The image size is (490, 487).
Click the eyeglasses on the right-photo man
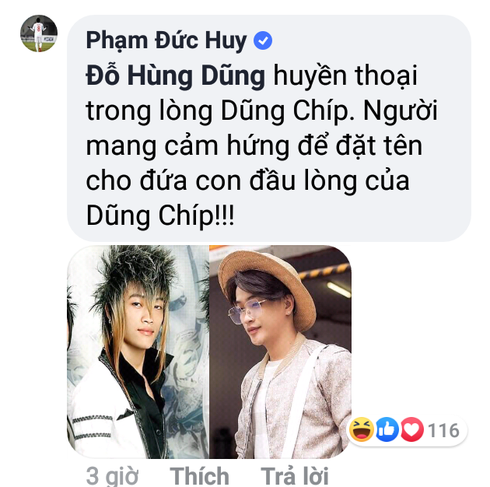[x=246, y=311]
